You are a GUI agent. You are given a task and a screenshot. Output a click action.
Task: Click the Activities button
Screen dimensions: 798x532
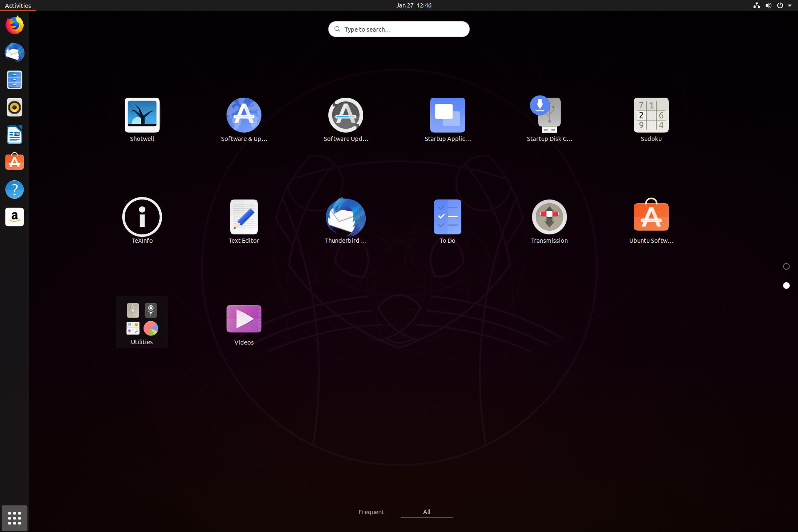click(18, 5)
